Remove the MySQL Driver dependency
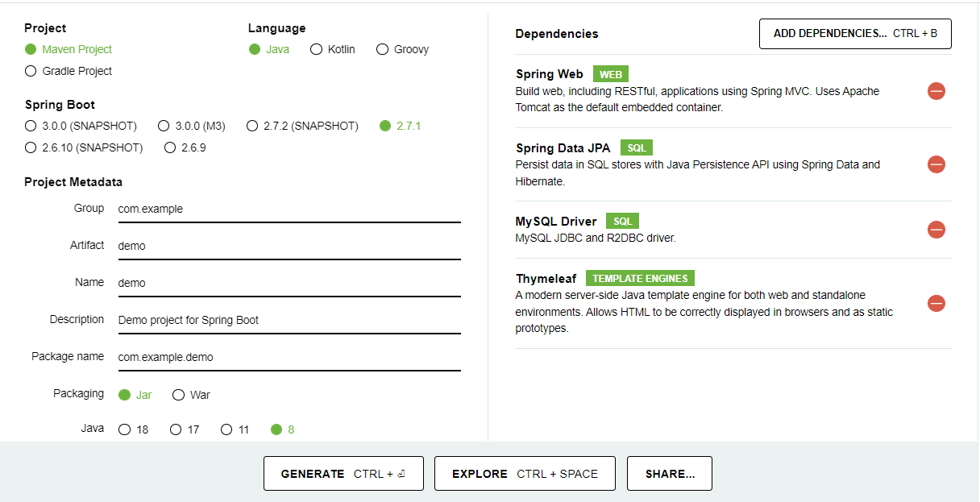980x502 pixels. click(936, 229)
